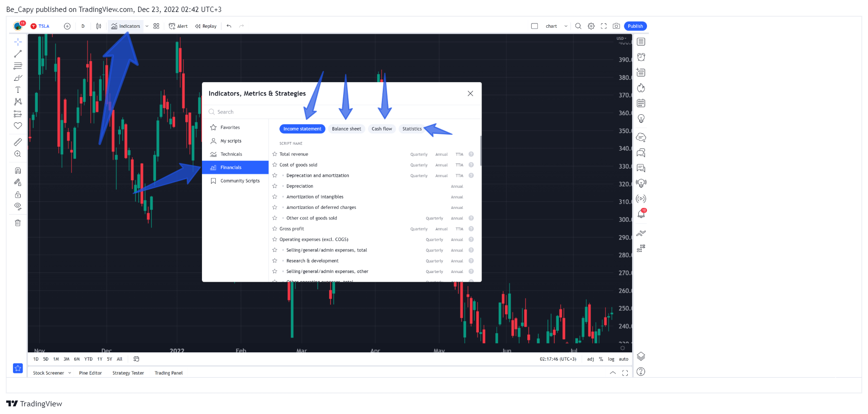The height and width of the screenshot is (414, 868).
Task: Open the notifications bell icon
Action: [x=641, y=214]
